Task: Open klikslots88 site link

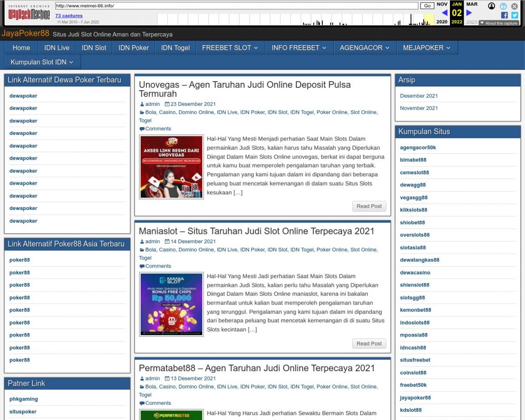Action: tap(414, 210)
